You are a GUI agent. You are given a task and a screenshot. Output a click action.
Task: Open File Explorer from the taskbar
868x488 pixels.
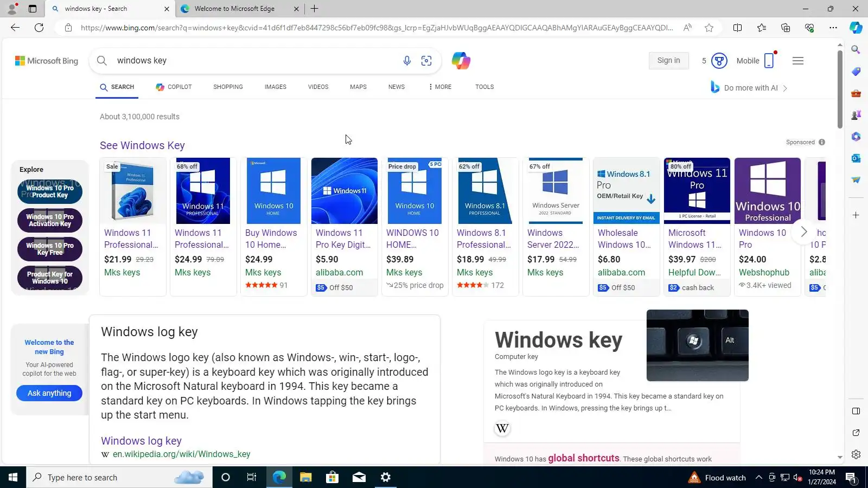(305, 477)
